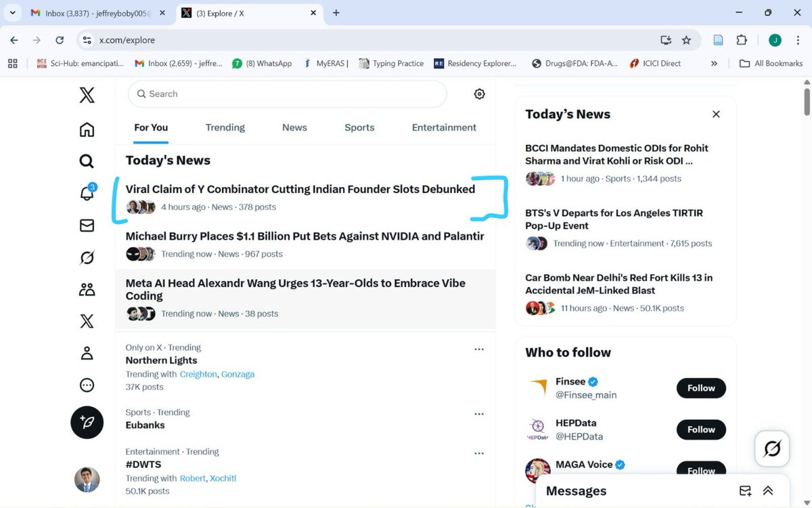Open Communities people icon
This screenshot has width=812, height=508.
(x=87, y=290)
